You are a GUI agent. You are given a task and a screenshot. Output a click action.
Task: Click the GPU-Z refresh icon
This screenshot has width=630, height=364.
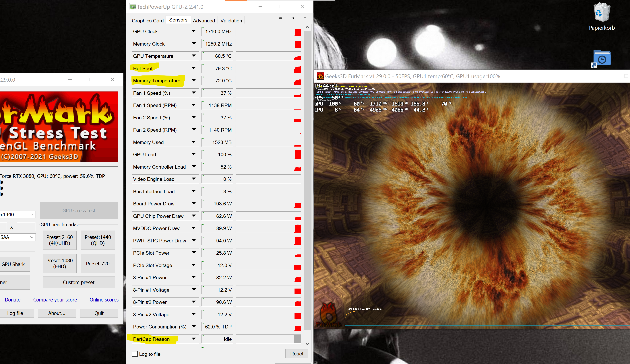(293, 18)
